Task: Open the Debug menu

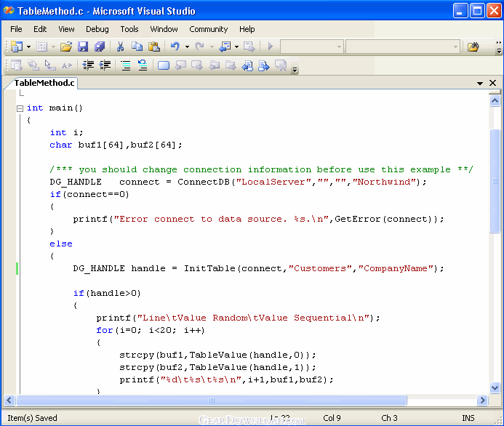Action: point(97,29)
